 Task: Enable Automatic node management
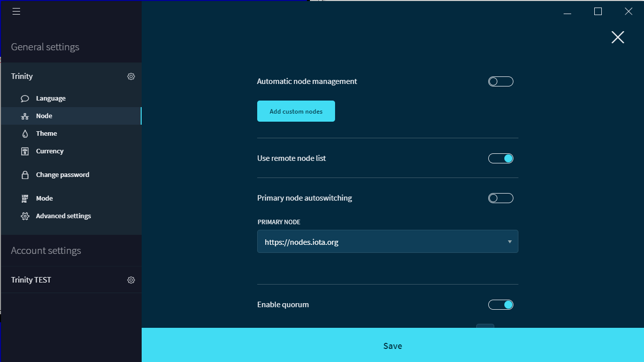click(500, 81)
